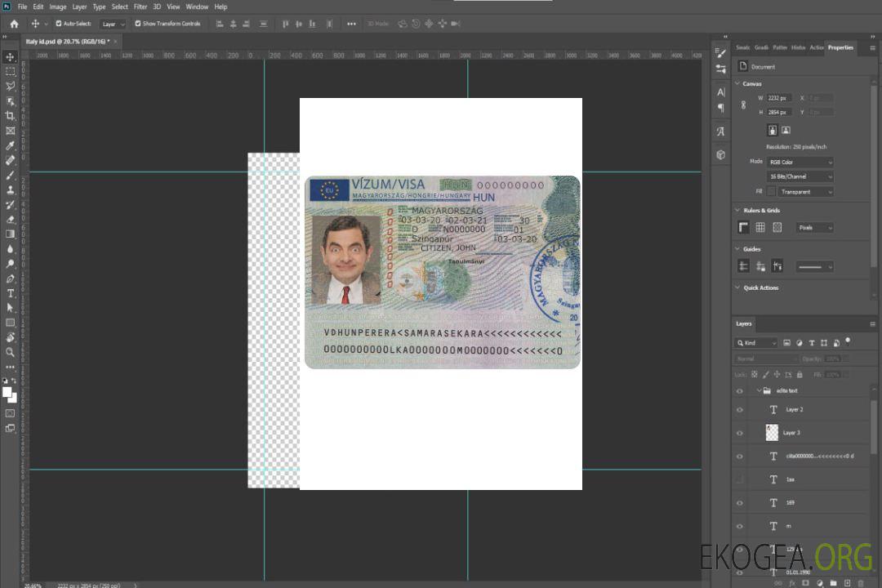Select the Path Selection tool
The height and width of the screenshot is (588, 882).
coord(10,308)
